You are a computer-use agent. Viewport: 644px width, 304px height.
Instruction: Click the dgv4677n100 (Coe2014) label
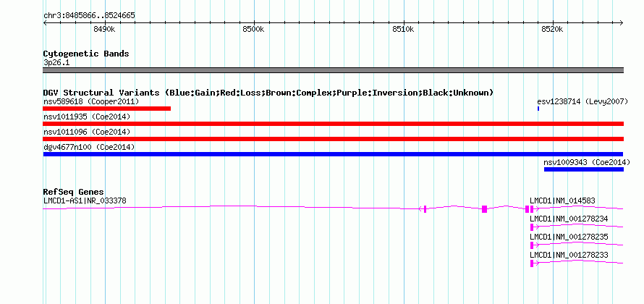[89, 147]
